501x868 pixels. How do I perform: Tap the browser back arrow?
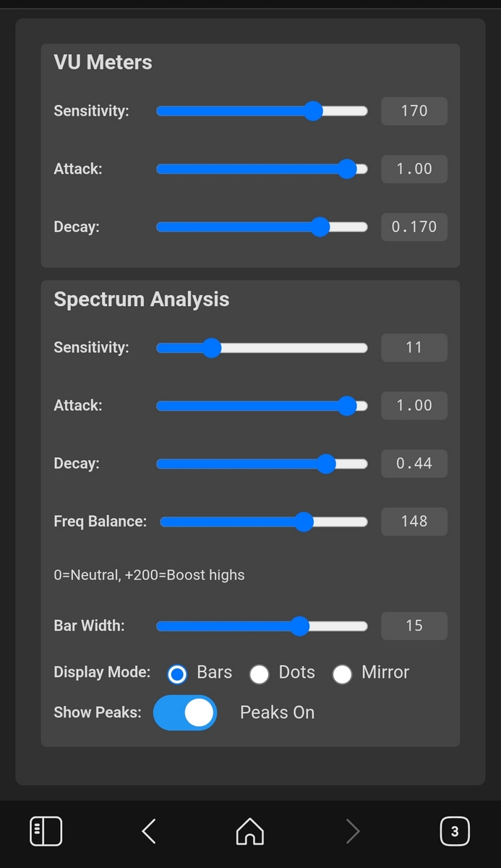coord(149,831)
